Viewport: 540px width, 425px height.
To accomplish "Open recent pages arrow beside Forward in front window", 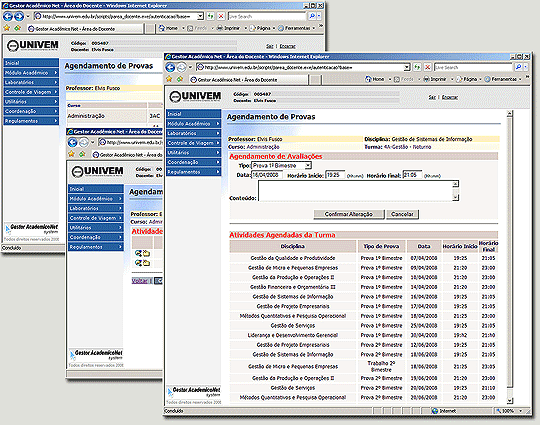I will [190, 67].
